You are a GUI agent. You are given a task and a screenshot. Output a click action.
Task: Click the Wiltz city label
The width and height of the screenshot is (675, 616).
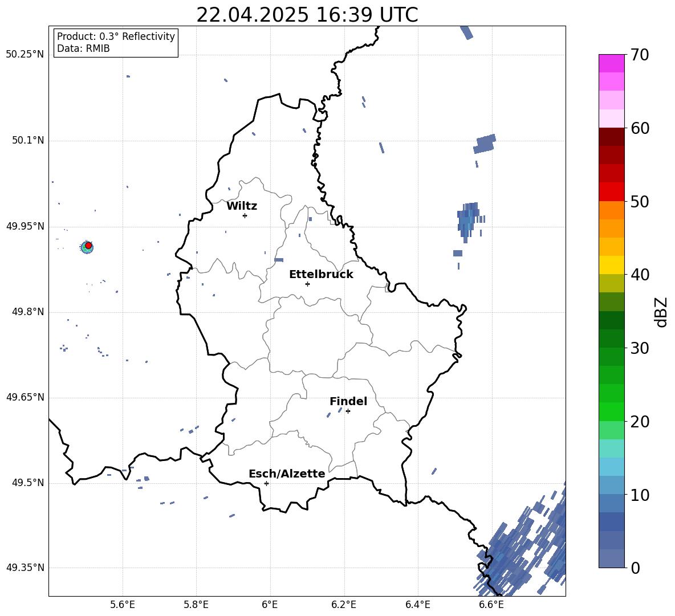coord(242,206)
